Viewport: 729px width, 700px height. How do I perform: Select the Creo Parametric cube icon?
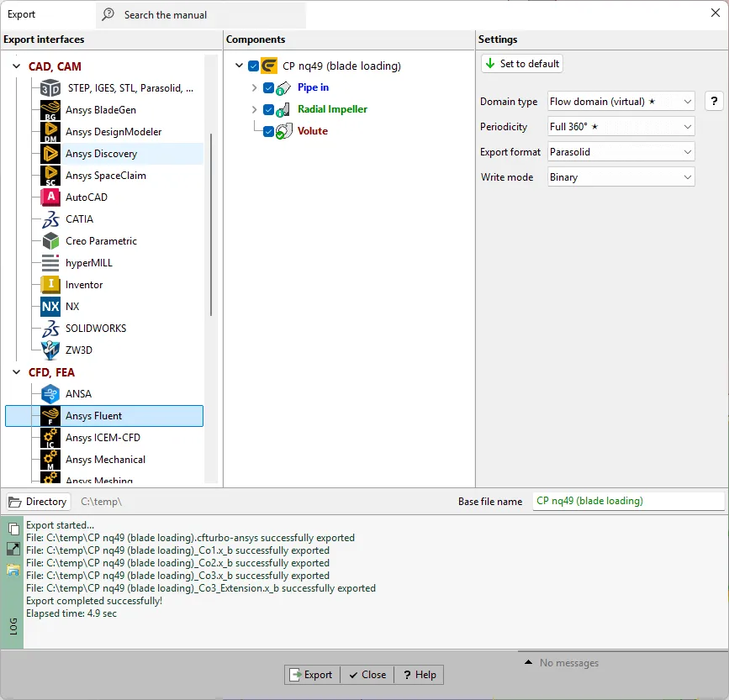click(x=50, y=241)
